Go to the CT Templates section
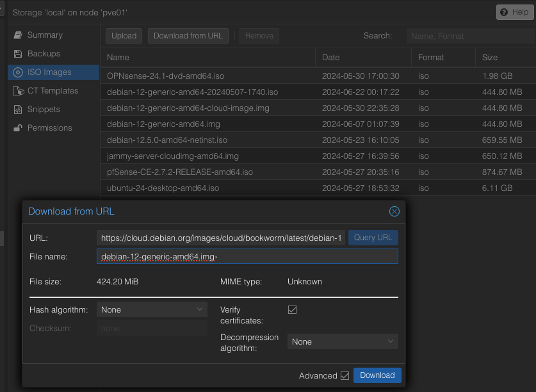The image size is (536, 392). [53, 91]
